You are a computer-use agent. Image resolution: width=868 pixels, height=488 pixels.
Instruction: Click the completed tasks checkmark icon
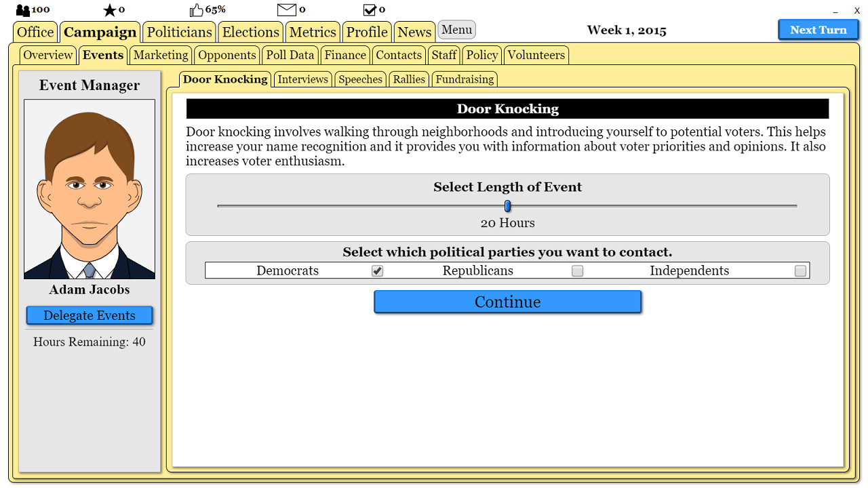[x=369, y=9]
